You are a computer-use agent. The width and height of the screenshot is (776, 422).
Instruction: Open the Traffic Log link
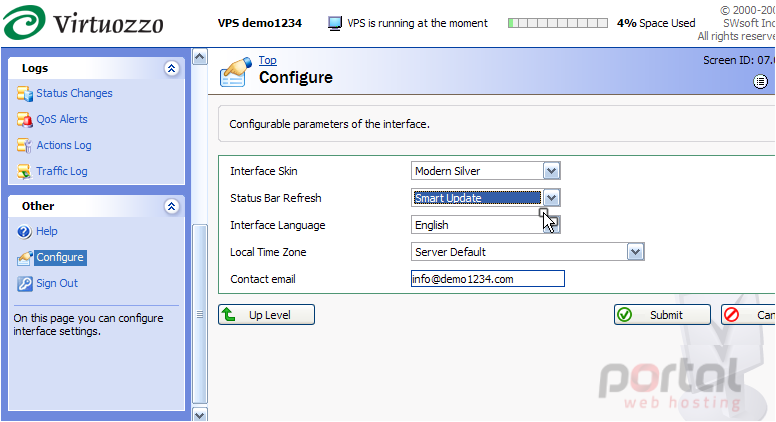point(62,171)
